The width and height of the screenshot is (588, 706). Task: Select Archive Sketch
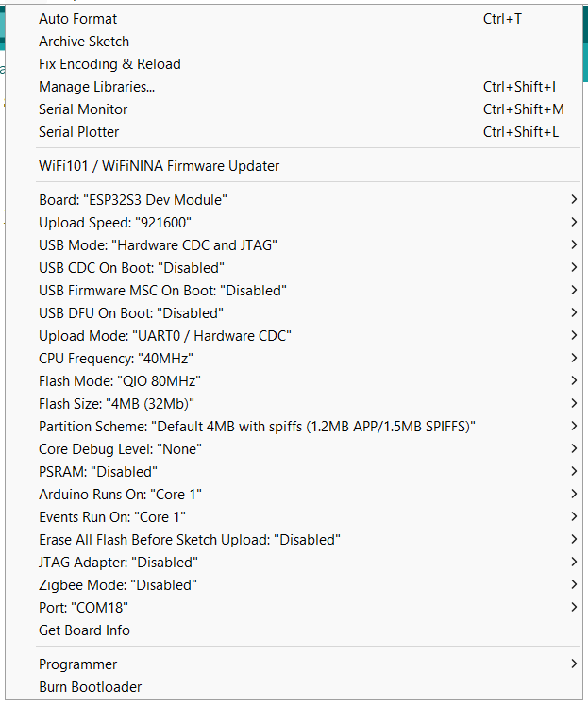(x=84, y=42)
